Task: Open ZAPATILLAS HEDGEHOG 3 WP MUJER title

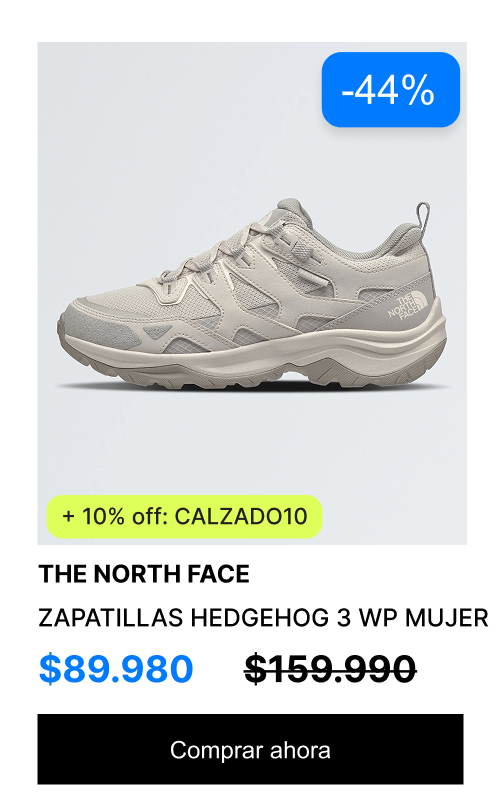Action: pos(263,617)
